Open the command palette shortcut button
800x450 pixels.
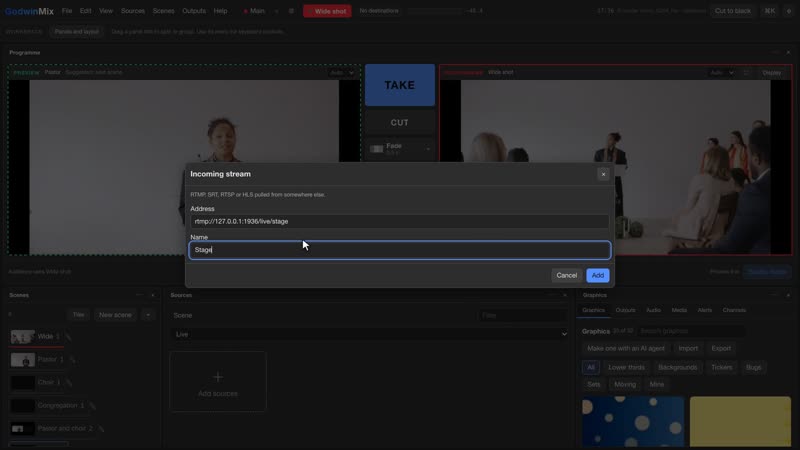(x=769, y=11)
